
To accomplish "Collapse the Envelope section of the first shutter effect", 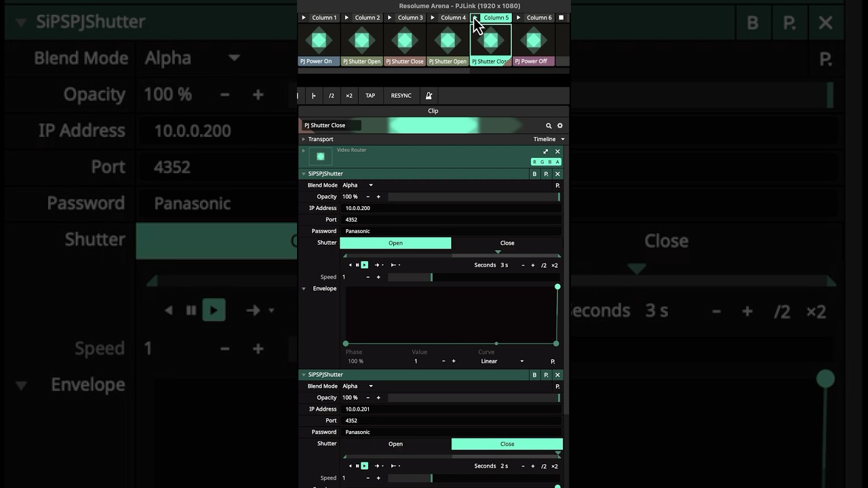I will coord(304,289).
